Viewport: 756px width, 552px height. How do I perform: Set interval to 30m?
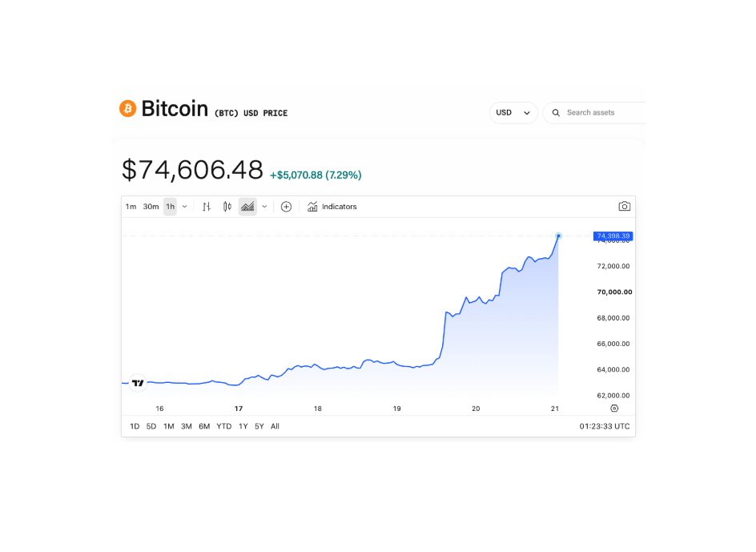point(151,207)
